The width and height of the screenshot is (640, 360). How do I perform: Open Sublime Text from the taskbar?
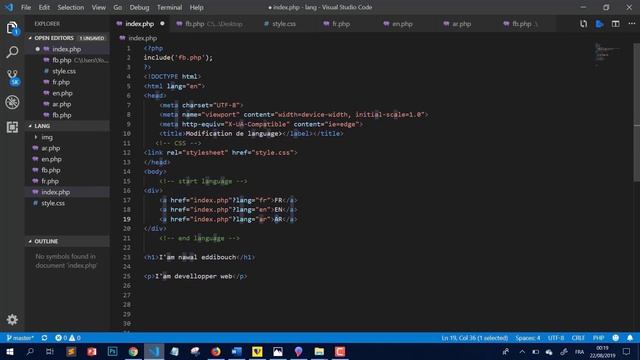pyautogui.click(x=71, y=351)
